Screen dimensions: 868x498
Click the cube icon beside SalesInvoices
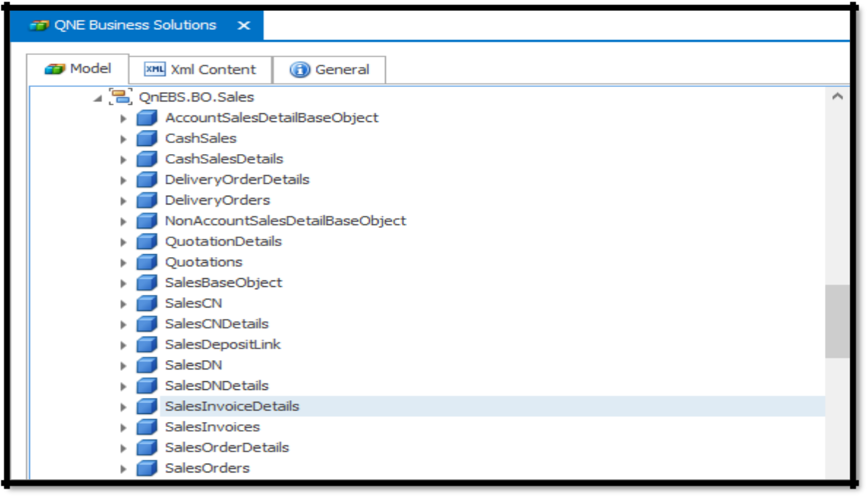pyautogui.click(x=147, y=426)
